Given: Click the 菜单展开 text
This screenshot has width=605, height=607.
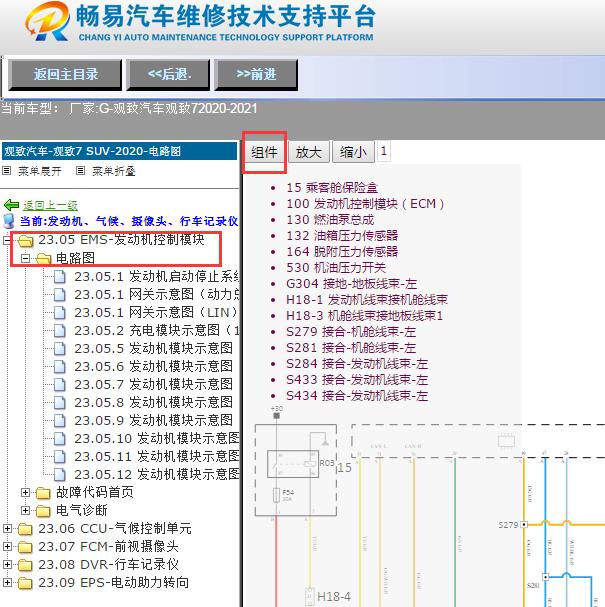Looking at the screenshot, I should [x=40, y=171].
